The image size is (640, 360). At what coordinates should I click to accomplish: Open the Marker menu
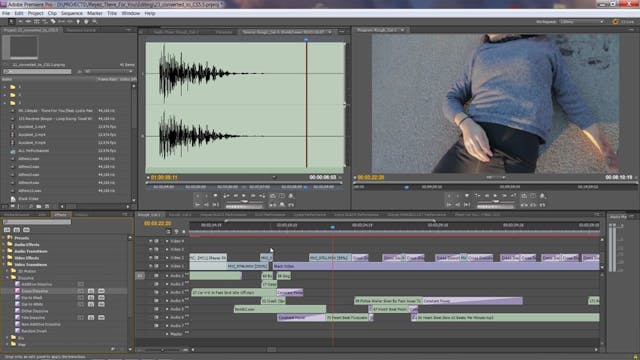tap(95, 13)
